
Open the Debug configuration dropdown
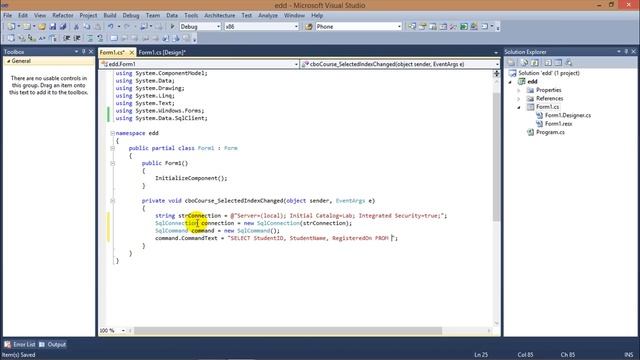click(218, 27)
